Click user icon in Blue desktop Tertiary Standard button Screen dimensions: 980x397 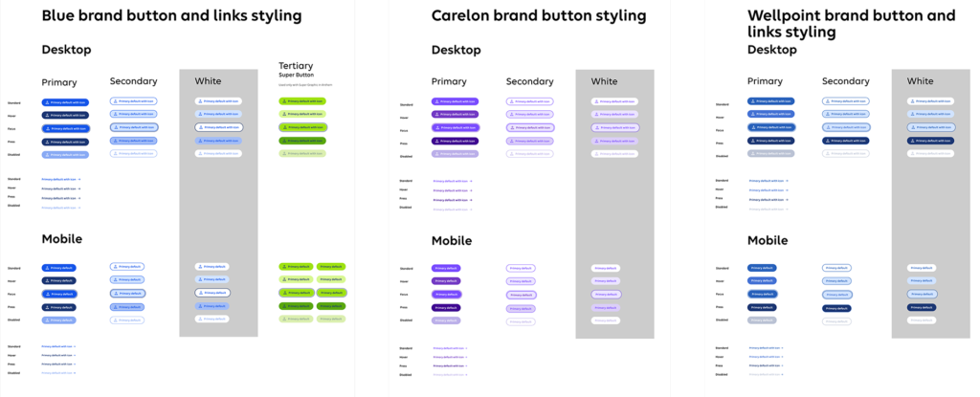coord(283,101)
